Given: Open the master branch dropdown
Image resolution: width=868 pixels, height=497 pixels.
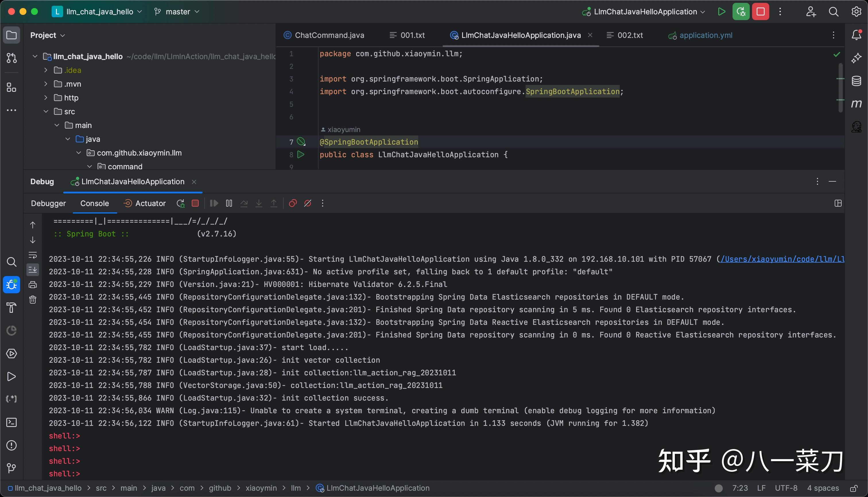Looking at the screenshot, I should point(177,11).
